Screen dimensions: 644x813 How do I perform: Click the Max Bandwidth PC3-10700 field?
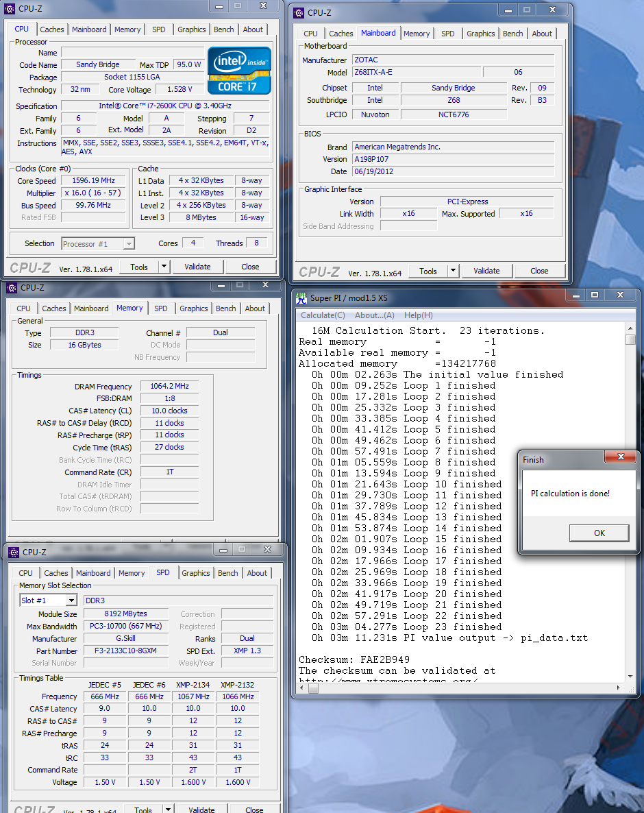pos(126,627)
